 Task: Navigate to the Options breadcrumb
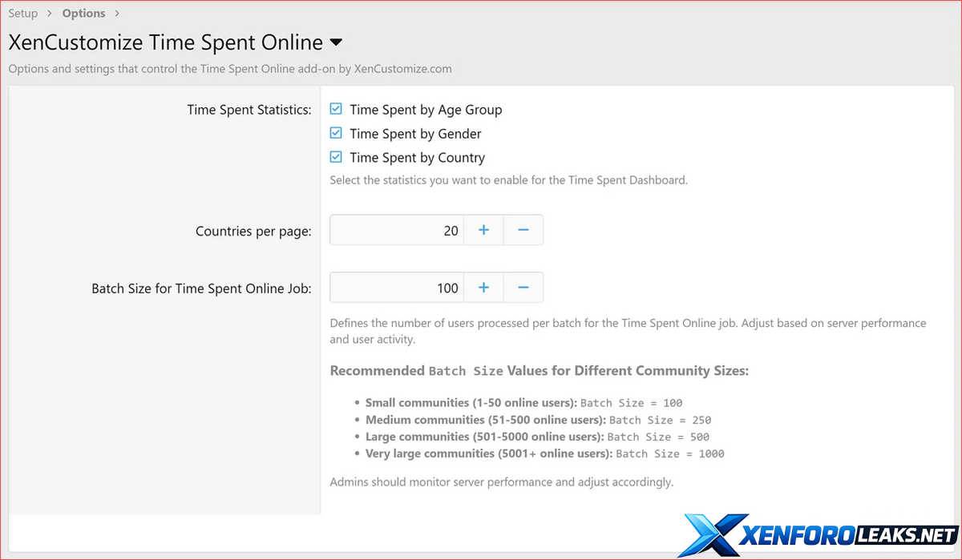point(83,14)
